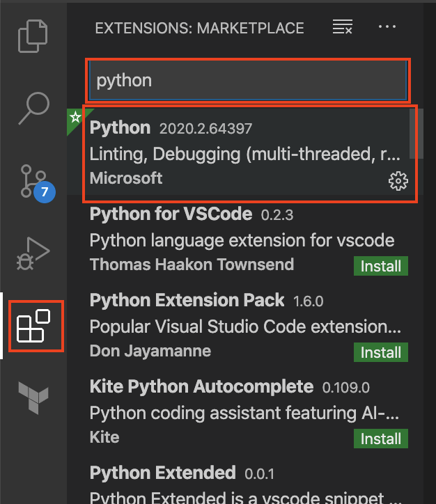The height and width of the screenshot is (504, 436).
Task: Open the Search view in activity bar
Action: [33, 109]
